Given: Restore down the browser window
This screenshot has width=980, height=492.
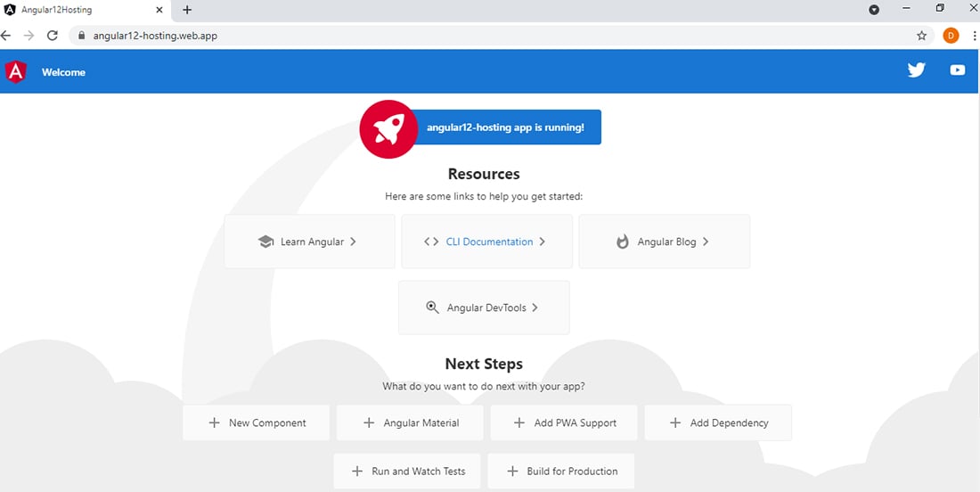Looking at the screenshot, I should pos(940,8).
